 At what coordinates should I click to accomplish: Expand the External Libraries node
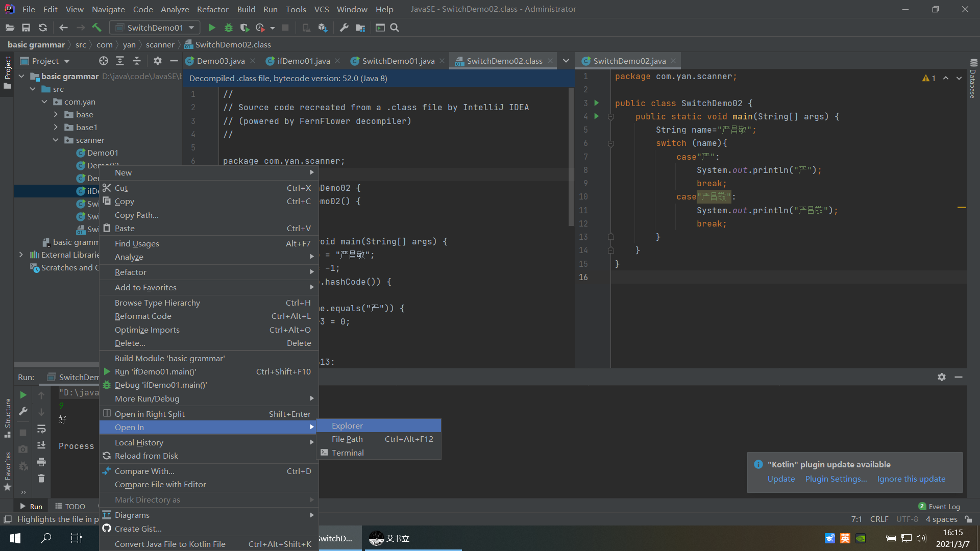[21, 255]
